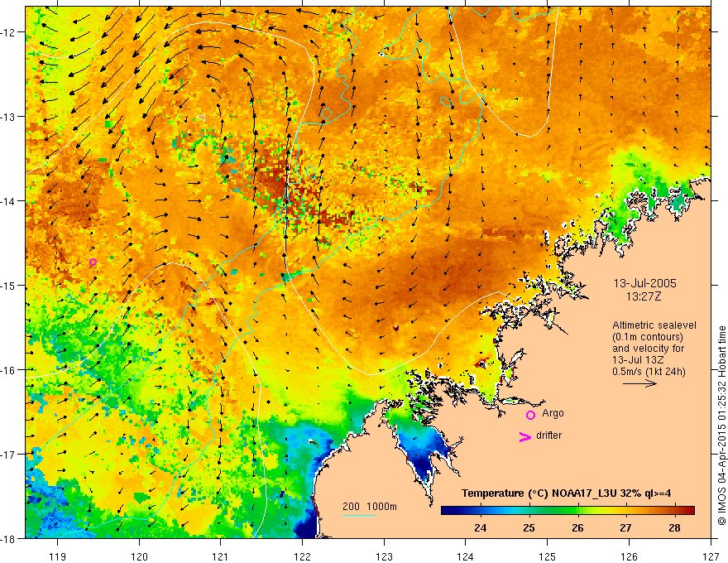
Task: Click the '13-Jul-2005' date text
Action: (645, 283)
